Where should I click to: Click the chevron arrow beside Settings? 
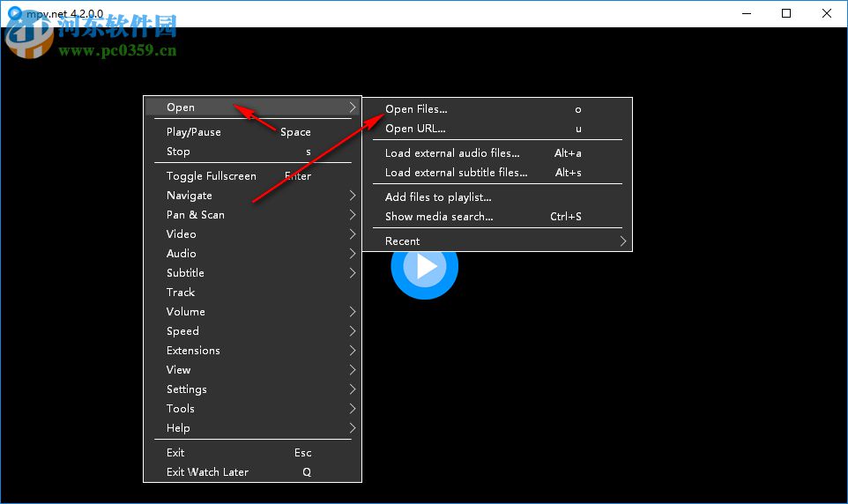tap(353, 390)
